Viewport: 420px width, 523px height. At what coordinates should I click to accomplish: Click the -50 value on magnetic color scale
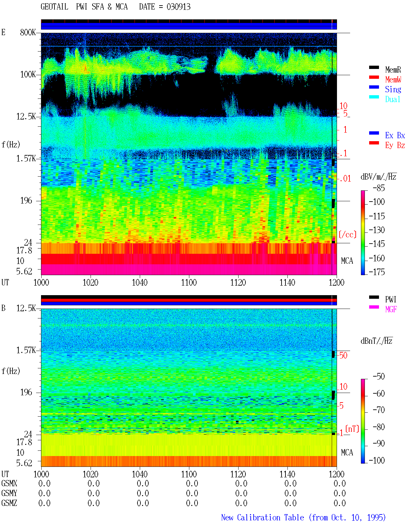pyautogui.click(x=379, y=377)
